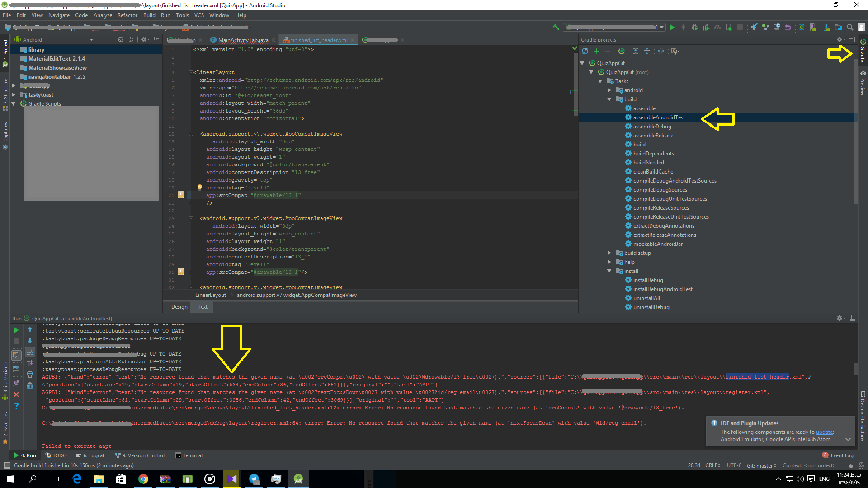This screenshot has height=488, width=868.
Task: Toggle the Device File Explorer panel
Action: (863, 417)
